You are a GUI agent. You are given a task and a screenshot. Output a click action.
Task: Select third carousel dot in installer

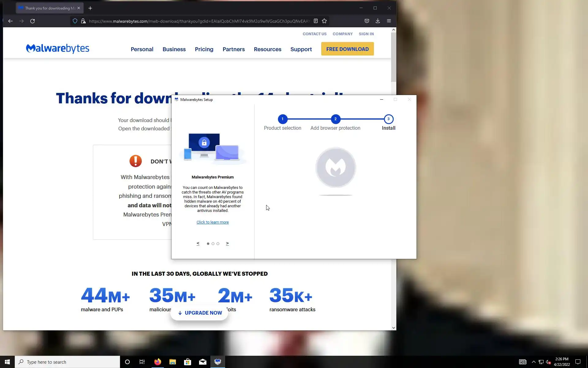218,244
